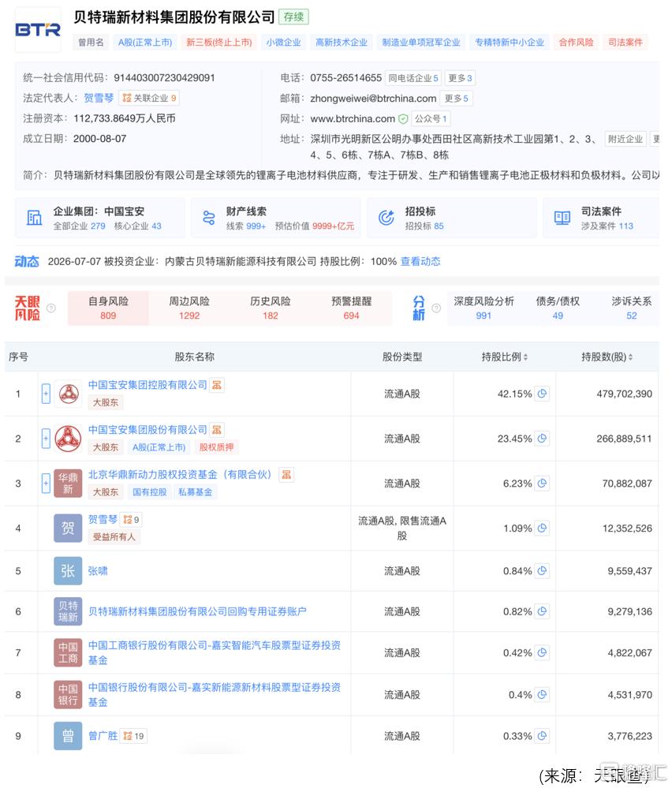Click the 曾用名 tag
This screenshot has width=672, height=788.
coord(91,43)
